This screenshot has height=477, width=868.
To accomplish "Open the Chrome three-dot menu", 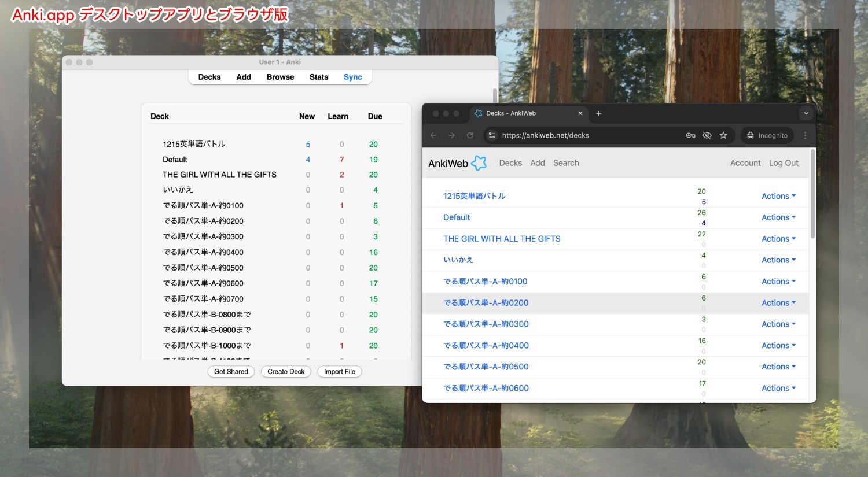I will 805,135.
